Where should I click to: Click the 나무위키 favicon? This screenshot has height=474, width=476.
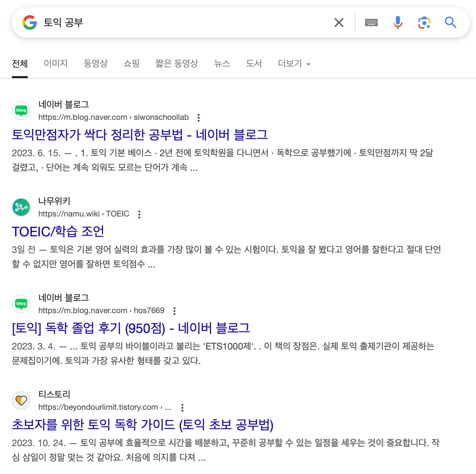point(21,207)
